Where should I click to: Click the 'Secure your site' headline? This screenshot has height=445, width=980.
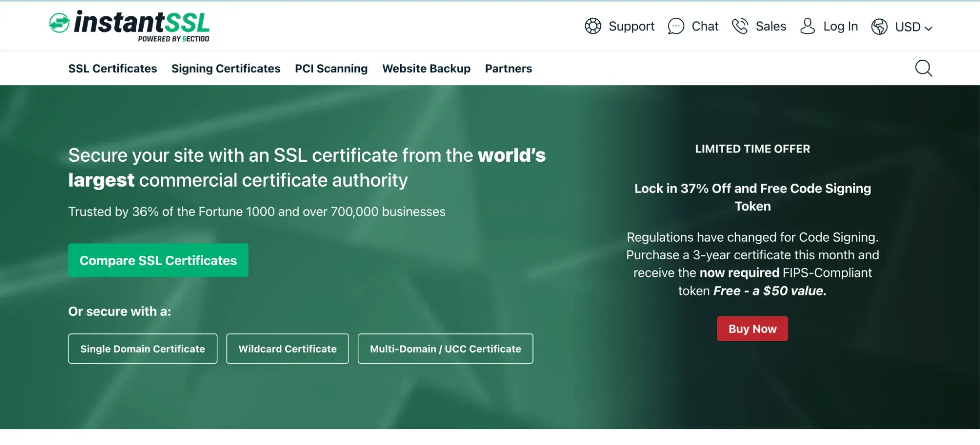click(x=307, y=168)
